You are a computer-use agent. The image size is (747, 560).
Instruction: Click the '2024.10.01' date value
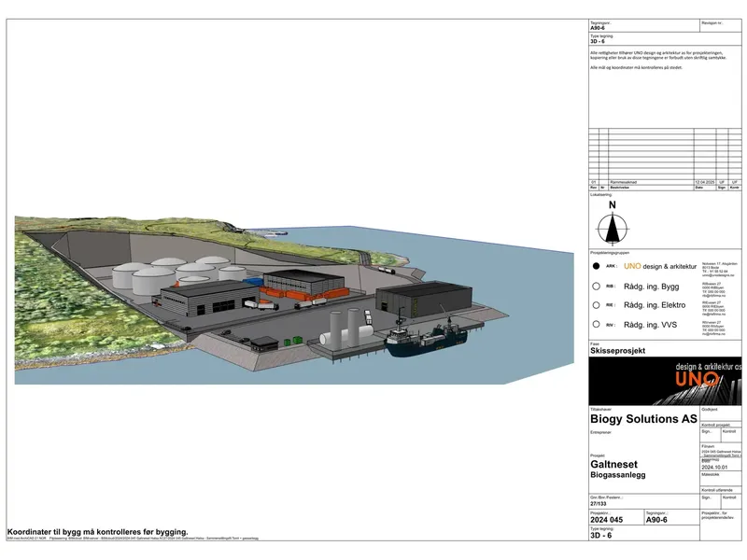[714, 468]
